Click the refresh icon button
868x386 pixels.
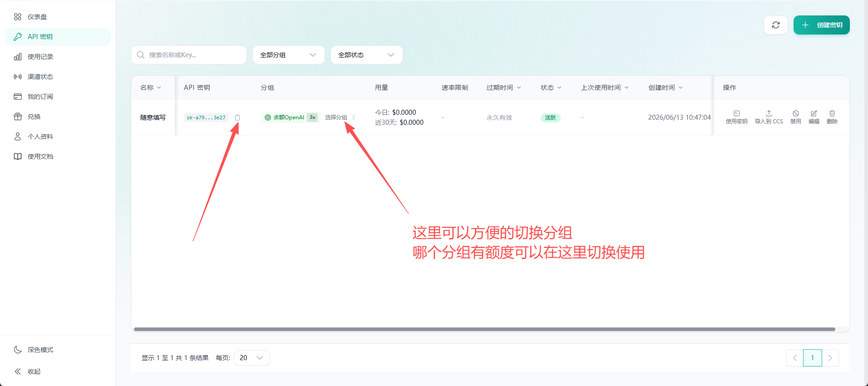(x=776, y=25)
